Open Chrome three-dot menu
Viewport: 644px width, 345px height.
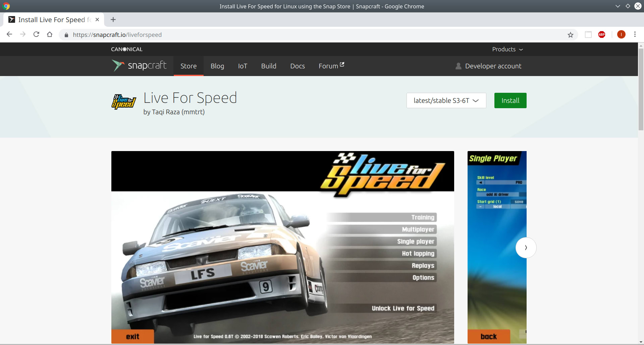[x=635, y=34]
